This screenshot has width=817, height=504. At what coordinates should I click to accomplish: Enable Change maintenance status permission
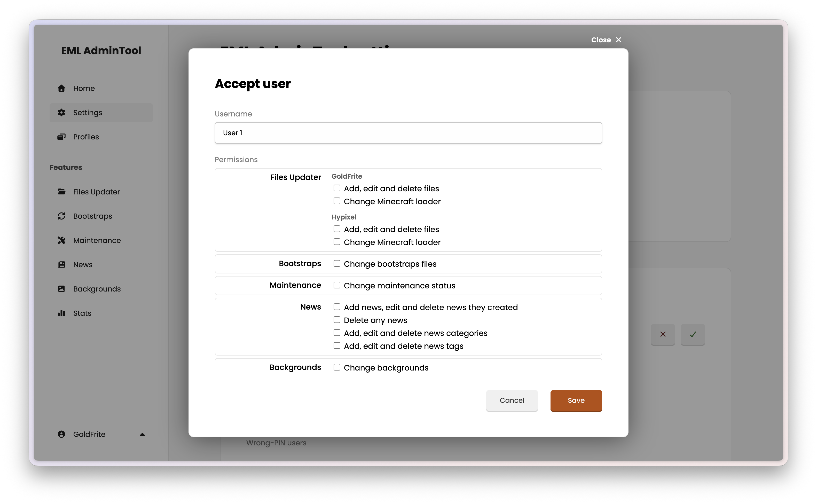click(337, 285)
